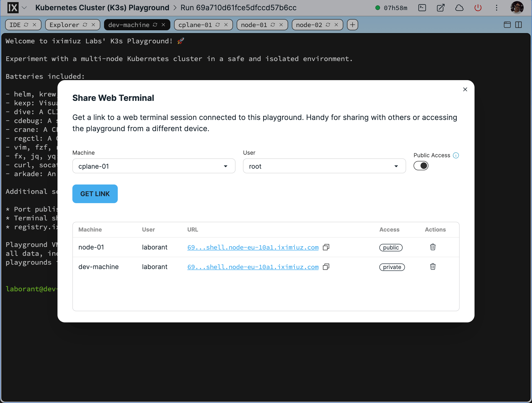Open playground in new window via external-link icon
The width and height of the screenshot is (532, 403).
click(x=441, y=8)
